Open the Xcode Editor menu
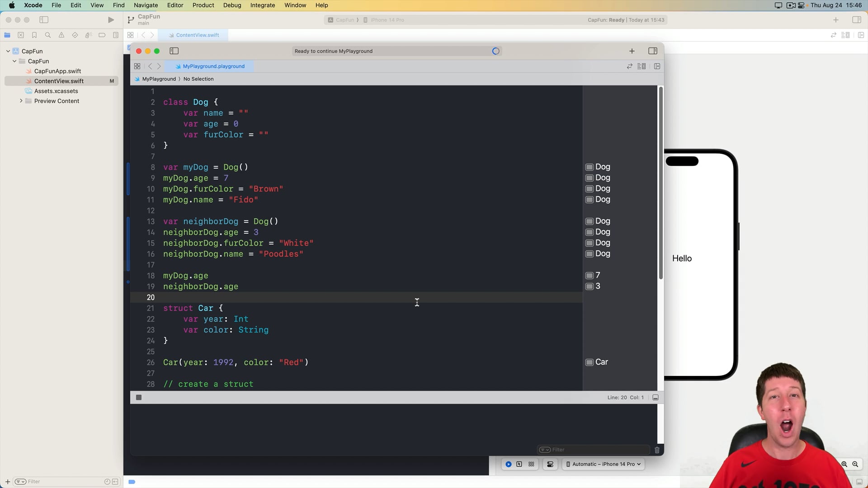 tap(175, 5)
